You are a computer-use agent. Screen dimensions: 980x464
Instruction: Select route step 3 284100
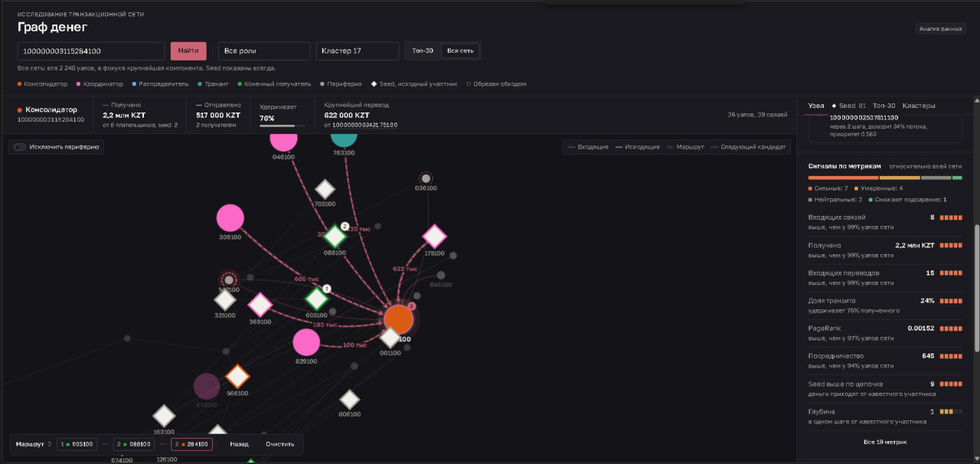191,444
